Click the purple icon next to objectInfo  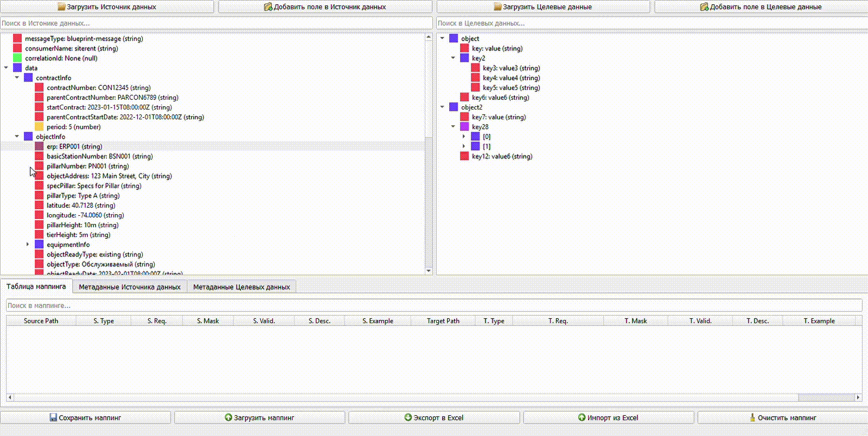click(28, 136)
